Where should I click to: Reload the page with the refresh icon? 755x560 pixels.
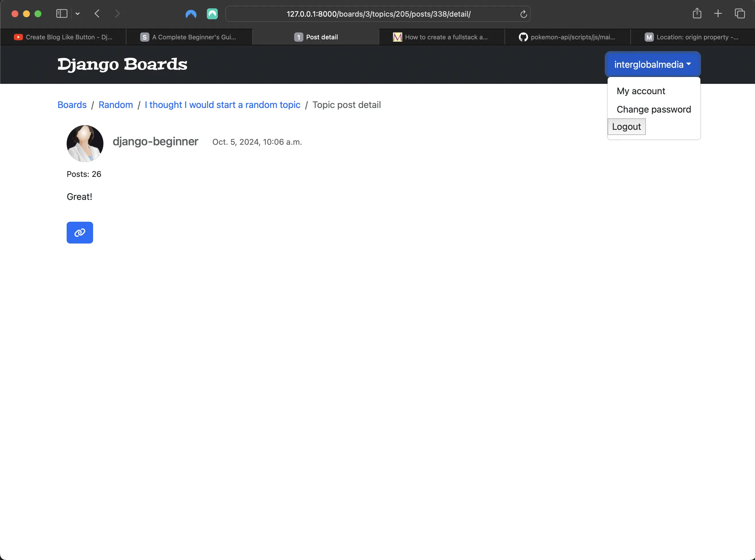click(523, 14)
